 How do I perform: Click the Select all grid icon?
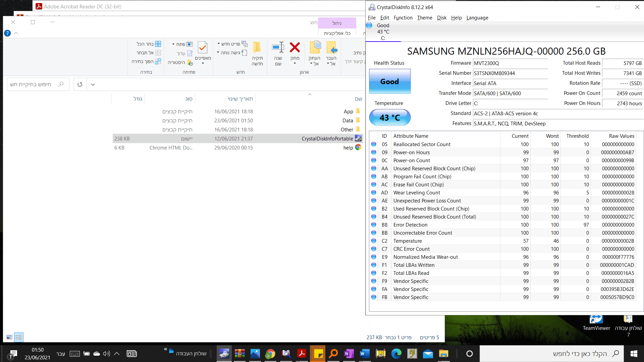[158, 44]
